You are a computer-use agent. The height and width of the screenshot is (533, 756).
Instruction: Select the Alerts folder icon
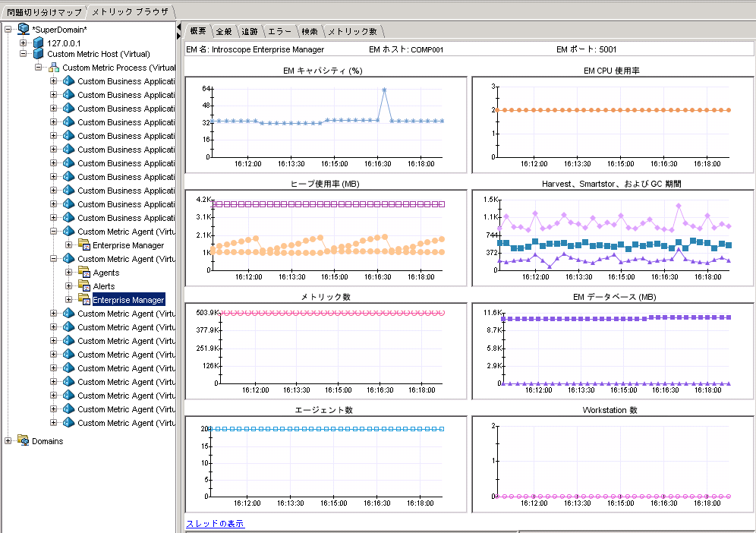(x=84, y=286)
